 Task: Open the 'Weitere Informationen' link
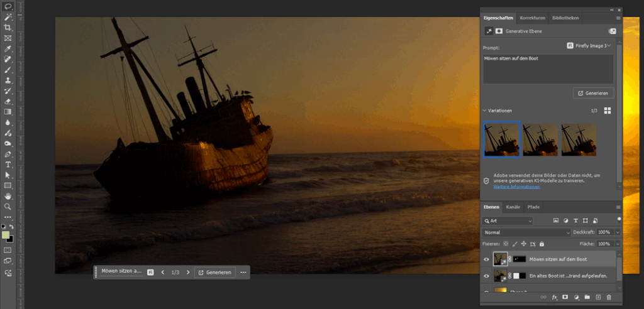[x=517, y=187]
